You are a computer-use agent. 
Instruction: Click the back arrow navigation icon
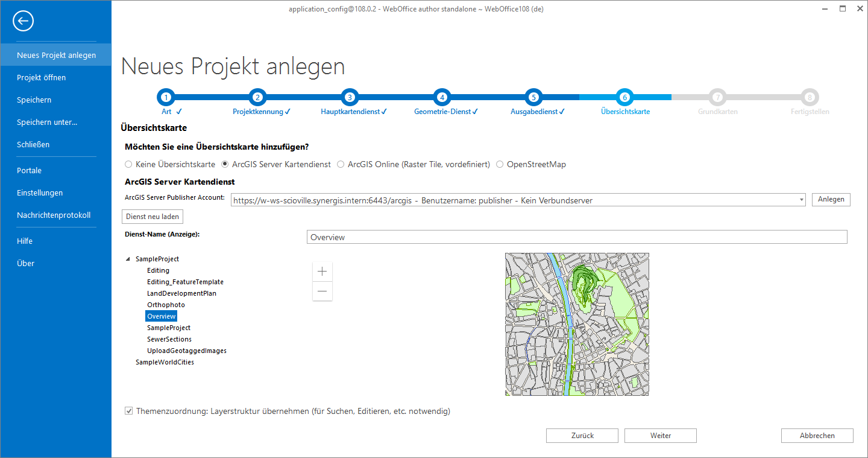tap(22, 21)
